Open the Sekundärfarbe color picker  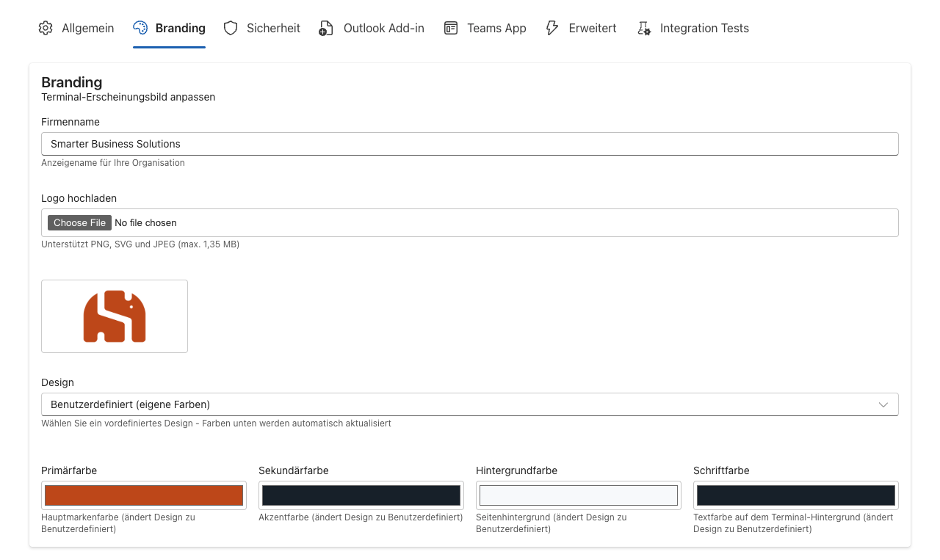point(361,495)
